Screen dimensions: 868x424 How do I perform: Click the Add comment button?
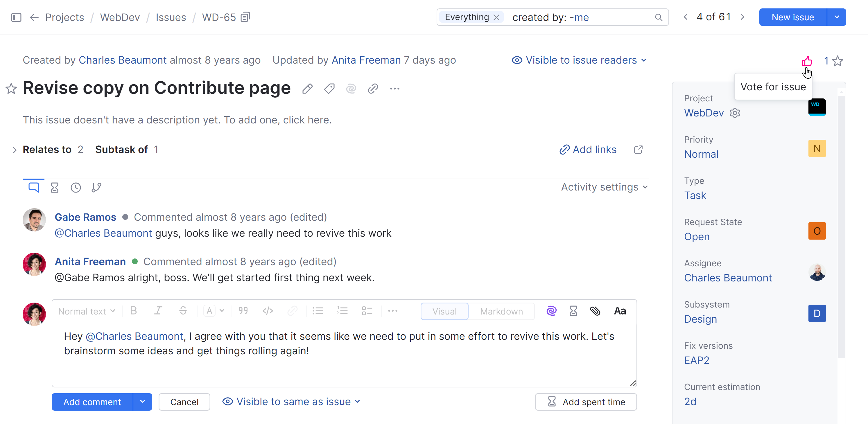click(92, 402)
